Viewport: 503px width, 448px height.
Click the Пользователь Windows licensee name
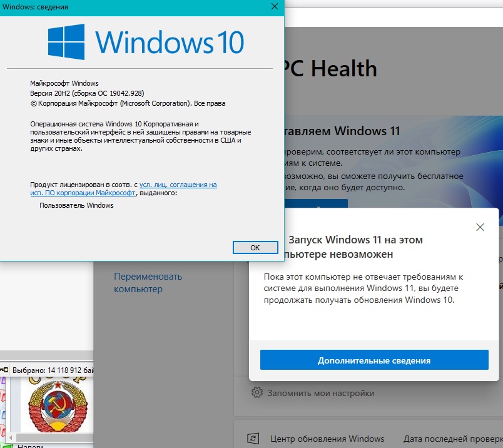(x=76, y=205)
